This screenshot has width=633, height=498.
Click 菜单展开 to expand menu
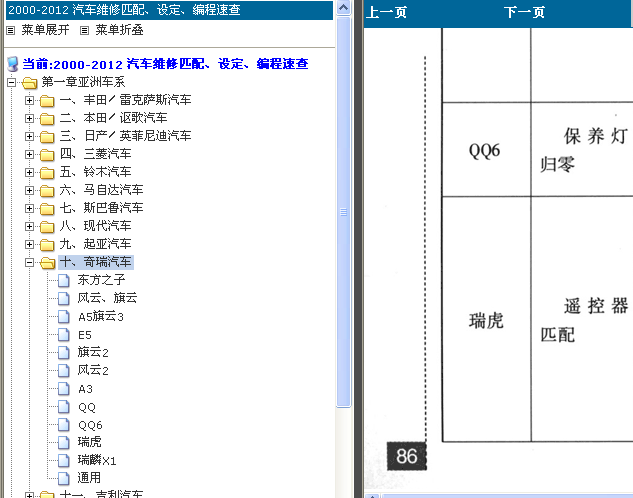coord(45,30)
